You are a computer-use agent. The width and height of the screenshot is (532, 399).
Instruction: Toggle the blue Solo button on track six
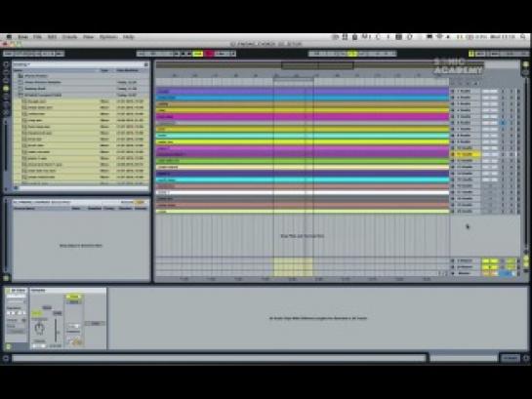[x=503, y=123]
